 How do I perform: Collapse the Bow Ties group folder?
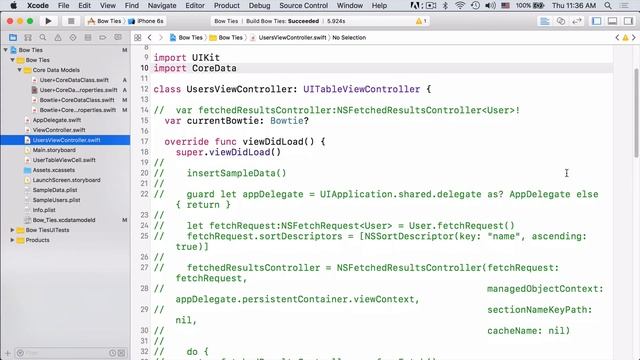pyautogui.click(x=13, y=60)
